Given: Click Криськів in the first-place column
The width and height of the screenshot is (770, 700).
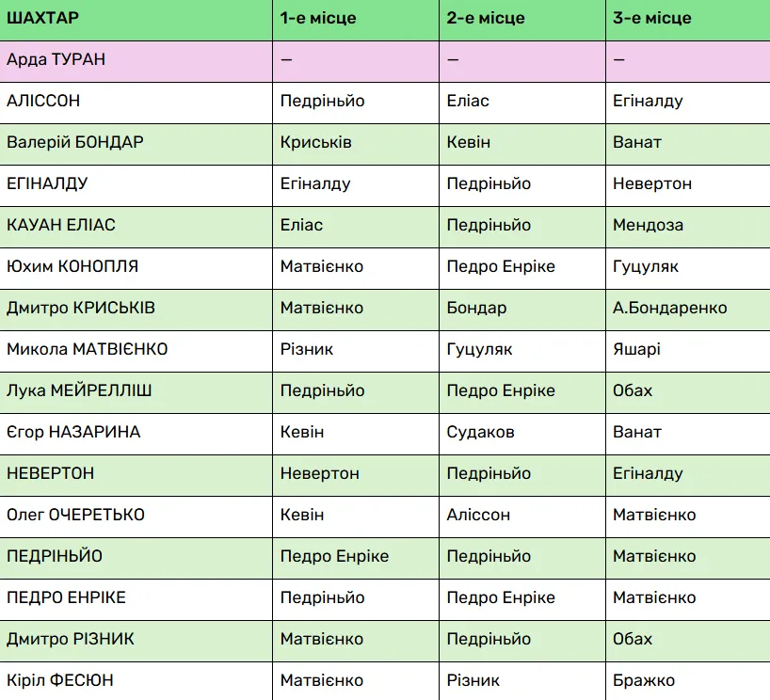Looking at the screenshot, I should tap(316, 142).
